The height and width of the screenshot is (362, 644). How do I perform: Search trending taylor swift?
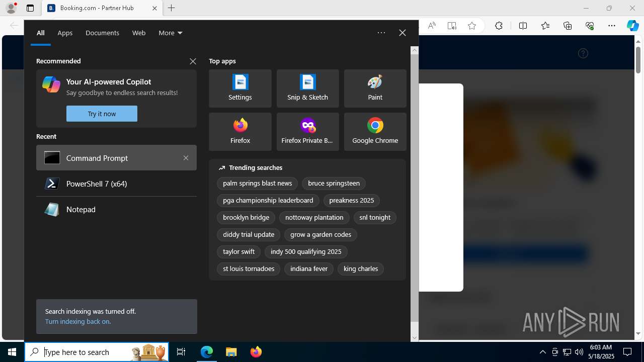pos(238,252)
